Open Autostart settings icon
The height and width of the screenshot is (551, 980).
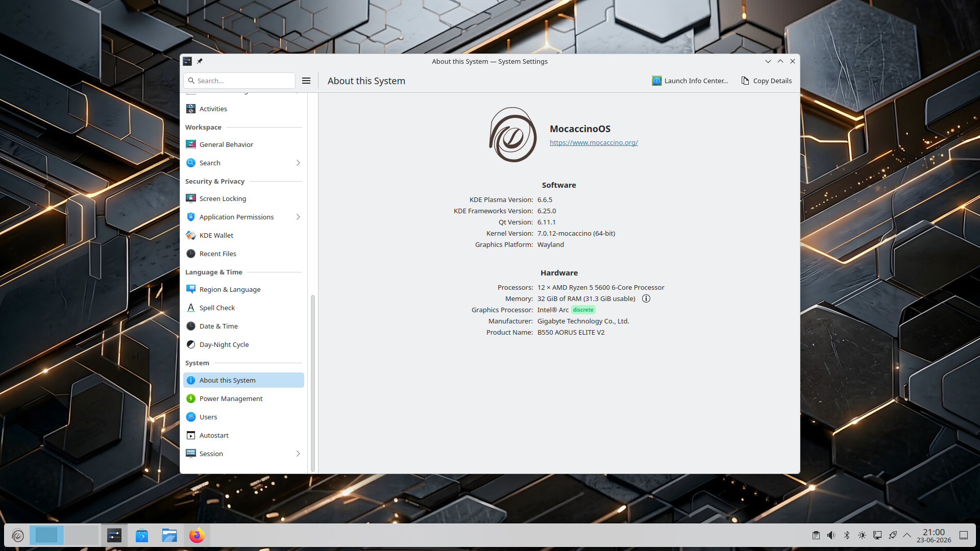191,435
